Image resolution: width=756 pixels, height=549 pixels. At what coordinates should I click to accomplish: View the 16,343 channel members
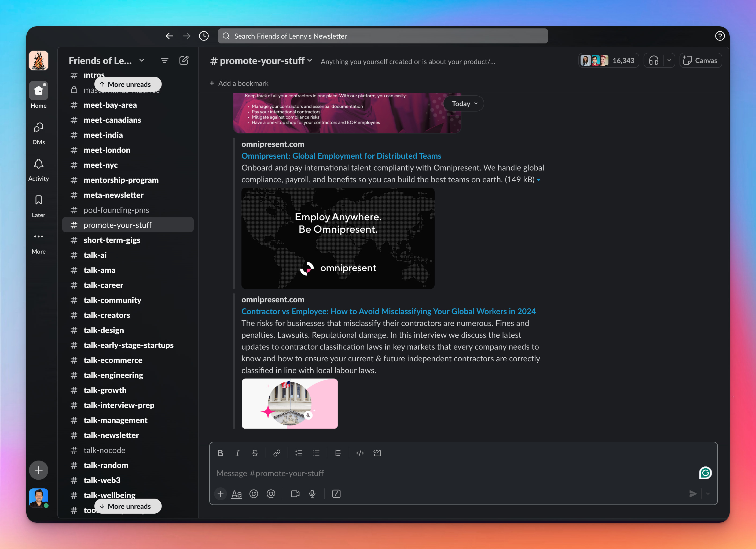coord(608,61)
